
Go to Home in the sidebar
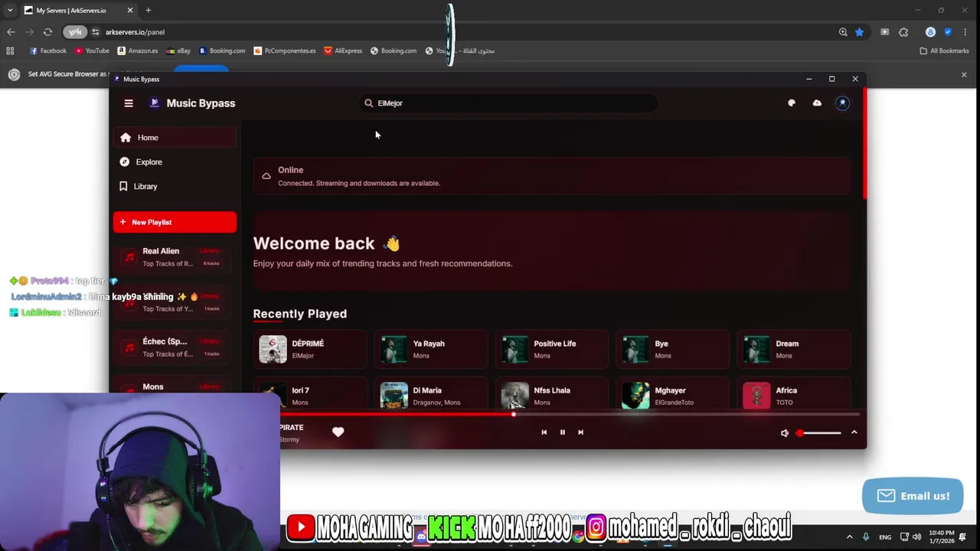point(175,138)
